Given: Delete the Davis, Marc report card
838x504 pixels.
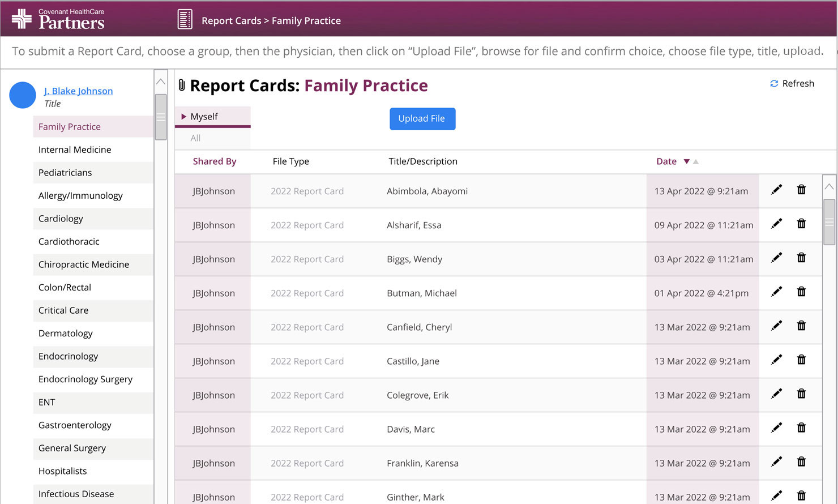Looking at the screenshot, I should [x=801, y=428].
